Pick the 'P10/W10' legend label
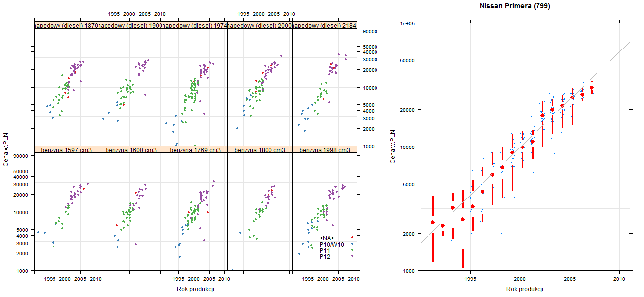The width and height of the screenshot is (644, 297). pos(332,245)
